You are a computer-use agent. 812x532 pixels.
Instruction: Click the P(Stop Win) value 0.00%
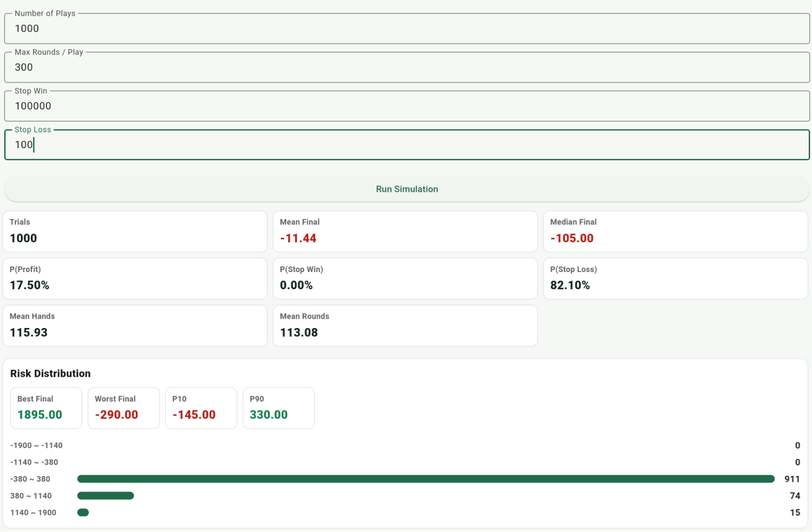coord(296,285)
